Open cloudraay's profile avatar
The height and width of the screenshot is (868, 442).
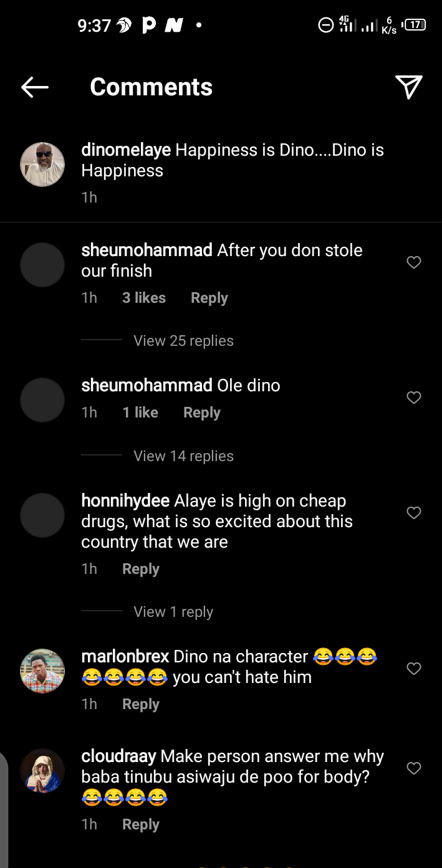pyautogui.click(x=42, y=771)
